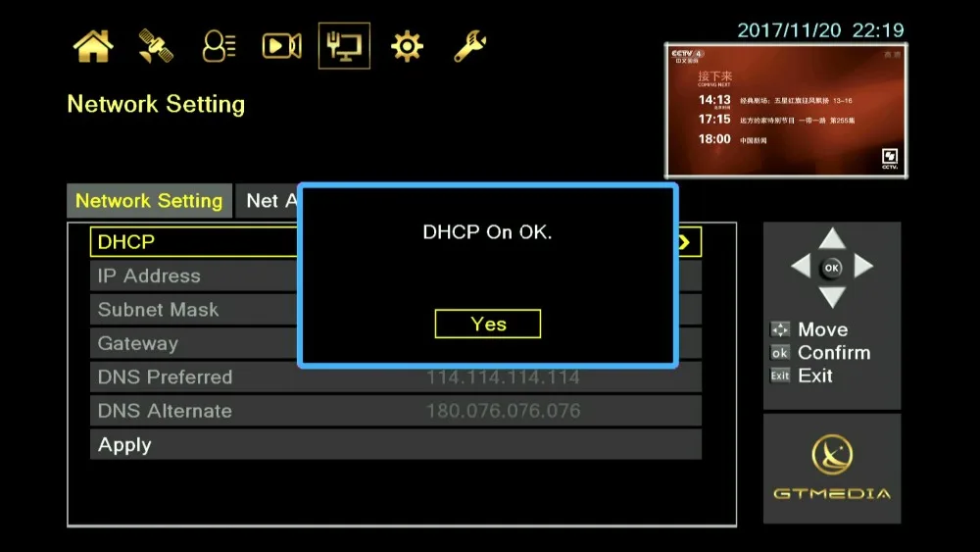Click the round OK button on remote pad

click(832, 269)
